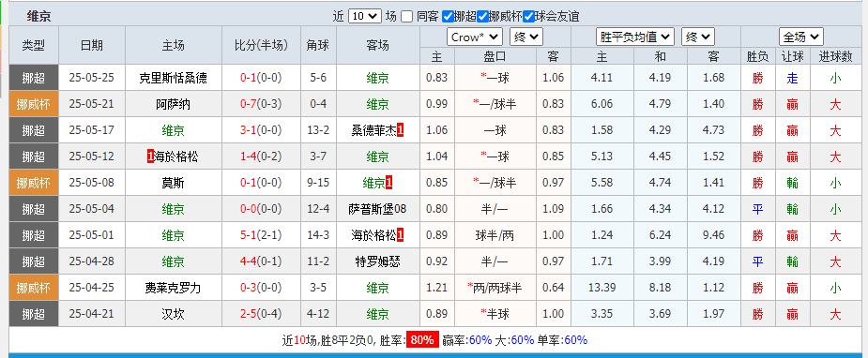Open away team 萨普斯堡08 link
The width and height of the screenshot is (868, 358).
[377, 209]
